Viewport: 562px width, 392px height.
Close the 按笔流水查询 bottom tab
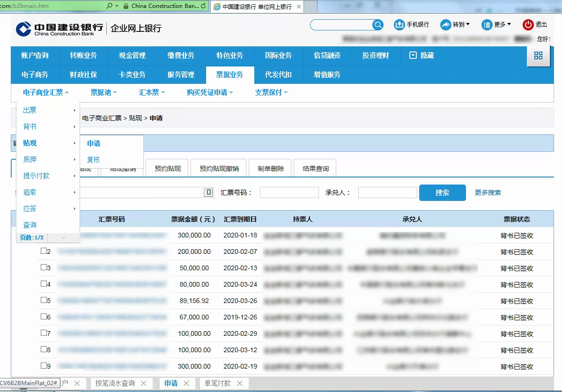pyautogui.click(x=143, y=384)
